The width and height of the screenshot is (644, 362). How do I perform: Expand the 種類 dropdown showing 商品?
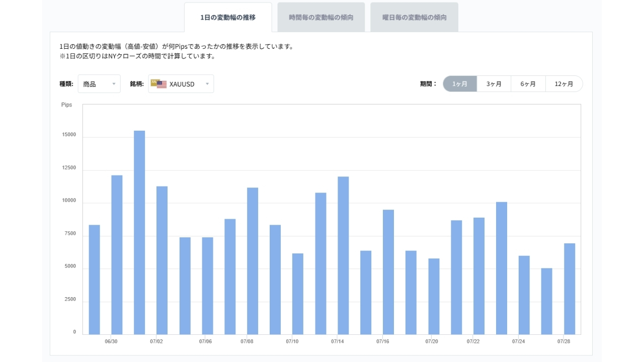99,84
